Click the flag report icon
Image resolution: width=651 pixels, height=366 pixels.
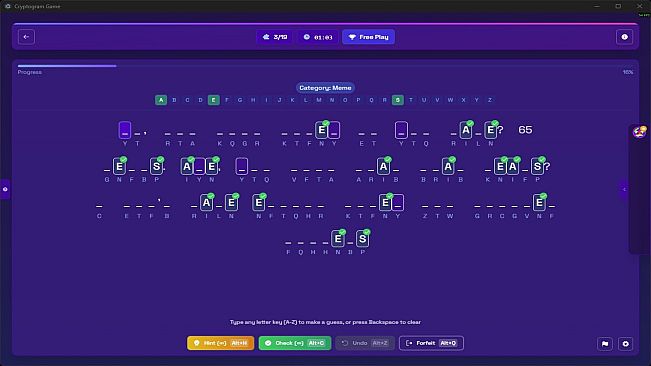[x=605, y=344]
